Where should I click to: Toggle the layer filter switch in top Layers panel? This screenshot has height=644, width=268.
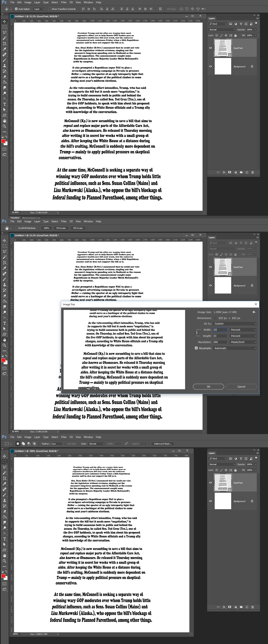pyautogui.click(x=256, y=24)
